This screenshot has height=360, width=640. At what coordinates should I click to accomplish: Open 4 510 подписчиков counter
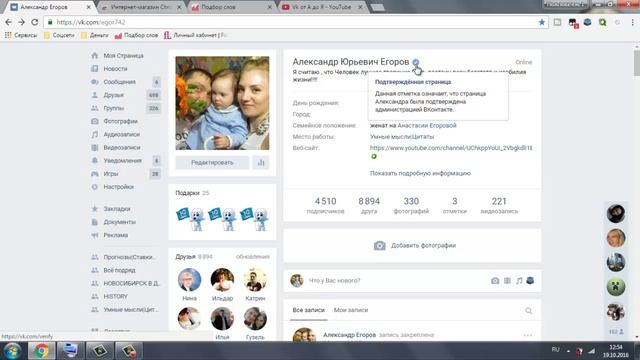(325, 205)
